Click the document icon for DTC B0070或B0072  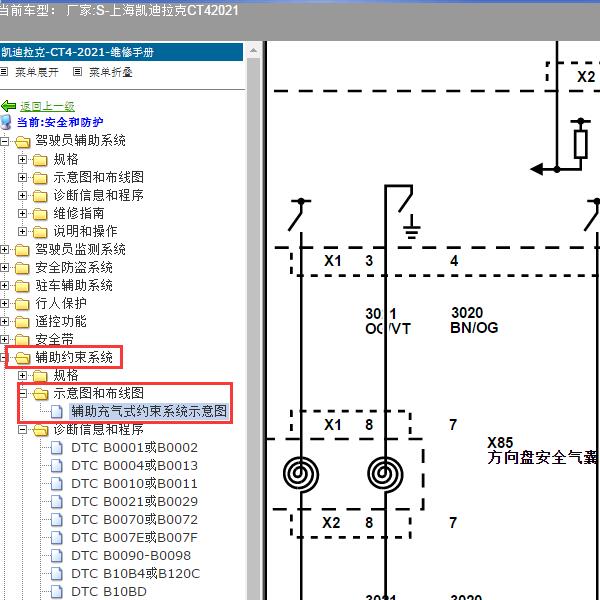click(57, 519)
